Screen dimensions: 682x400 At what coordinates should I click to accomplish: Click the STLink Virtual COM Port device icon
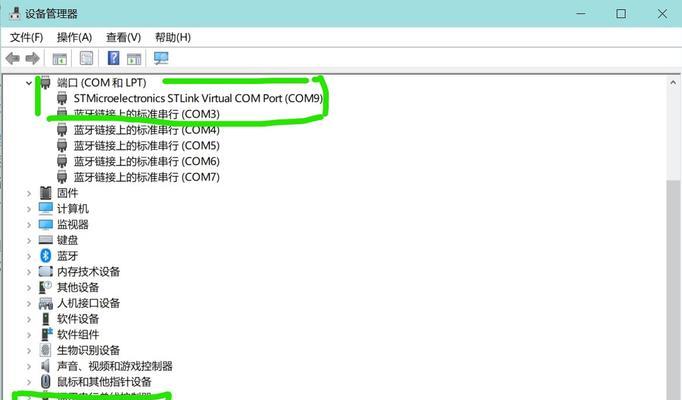62,98
